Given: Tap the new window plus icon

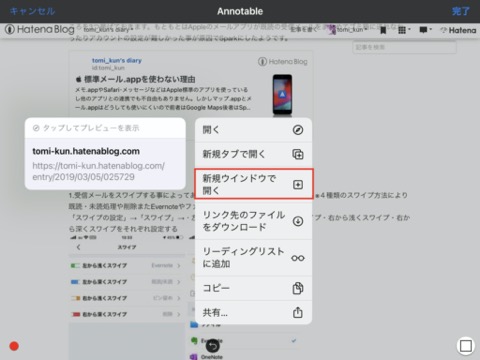Looking at the screenshot, I should point(298,184).
